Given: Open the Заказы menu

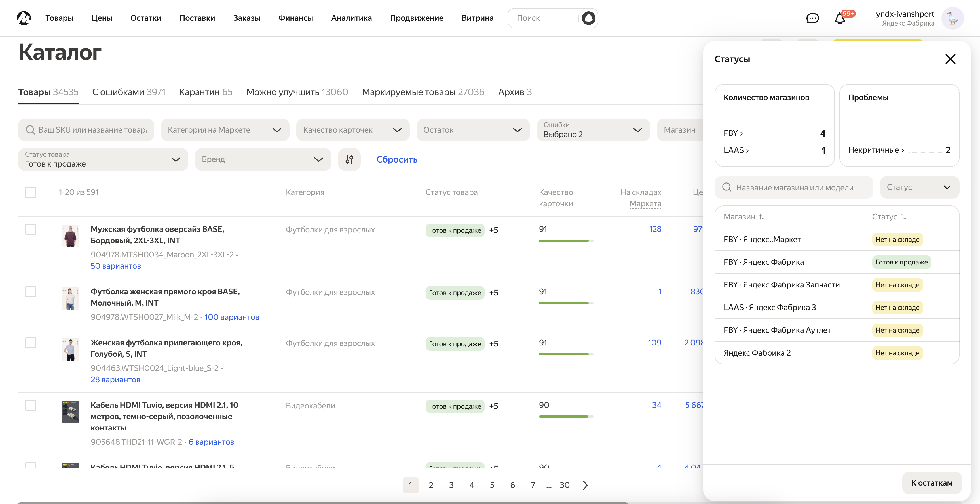Looking at the screenshot, I should [x=246, y=18].
